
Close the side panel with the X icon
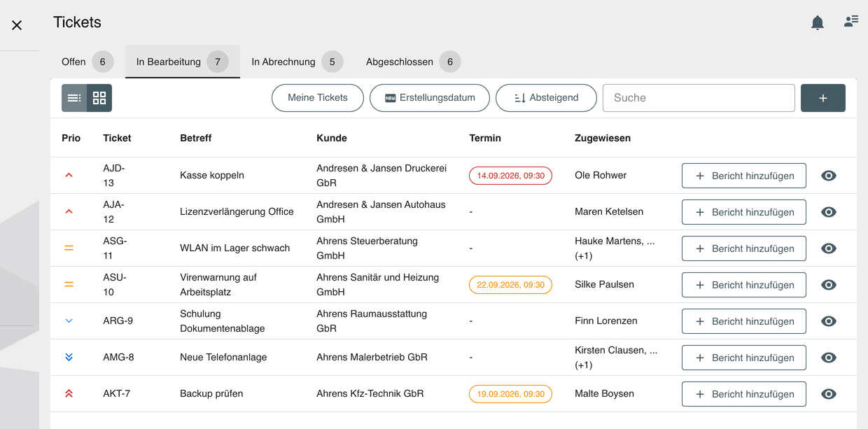[17, 25]
